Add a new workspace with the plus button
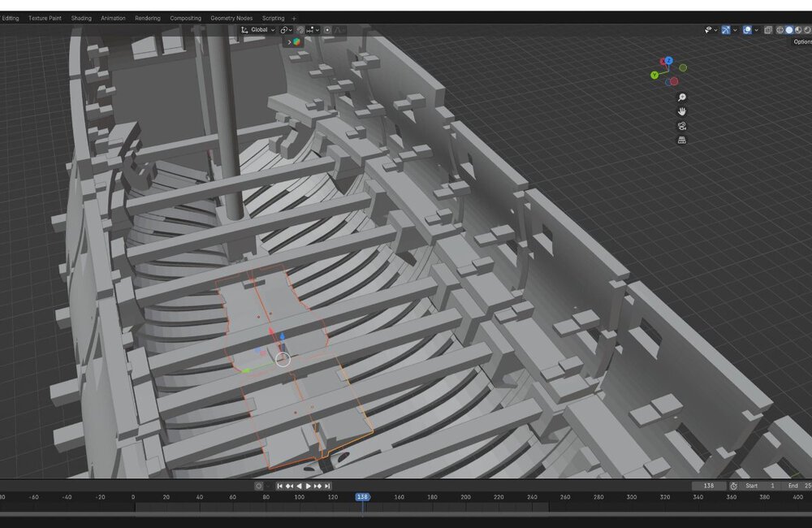The image size is (812, 528). pos(294,19)
